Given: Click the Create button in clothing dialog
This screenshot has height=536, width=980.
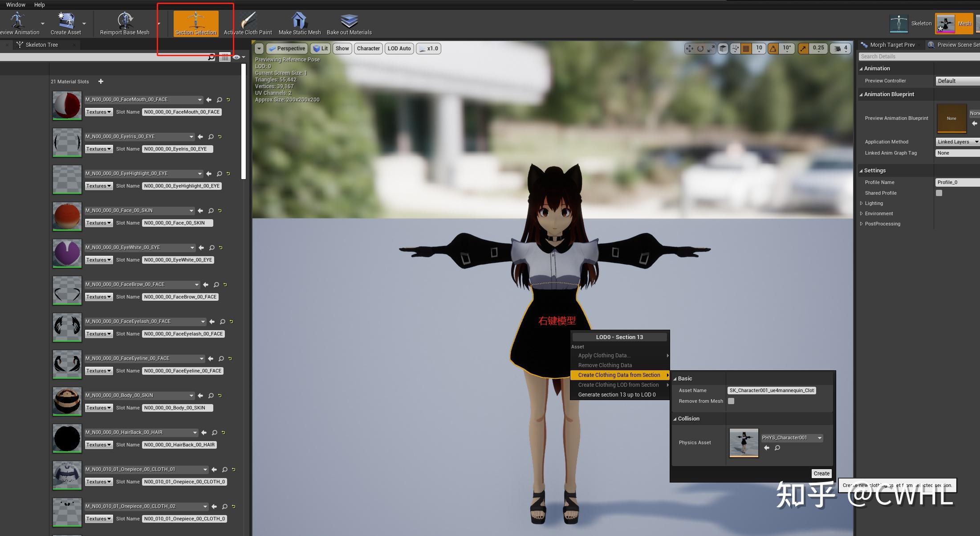Looking at the screenshot, I should tap(821, 473).
